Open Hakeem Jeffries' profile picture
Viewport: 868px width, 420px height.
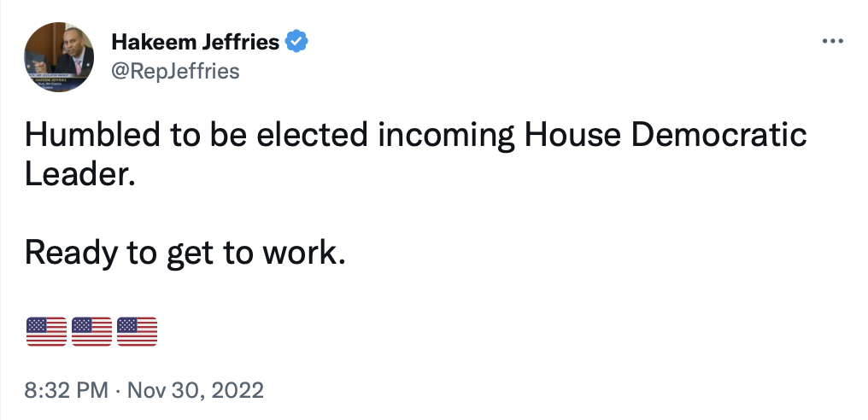pos(60,56)
